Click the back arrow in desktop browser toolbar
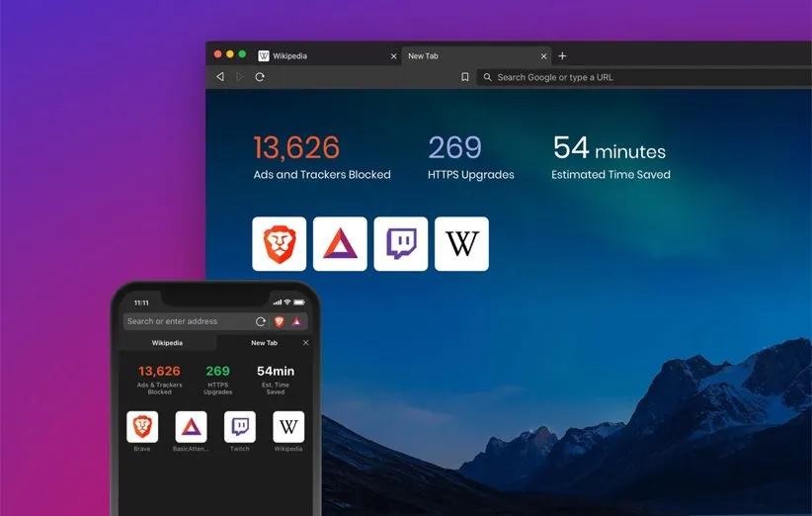This screenshot has width=812, height=516. (x=220, y=77)
